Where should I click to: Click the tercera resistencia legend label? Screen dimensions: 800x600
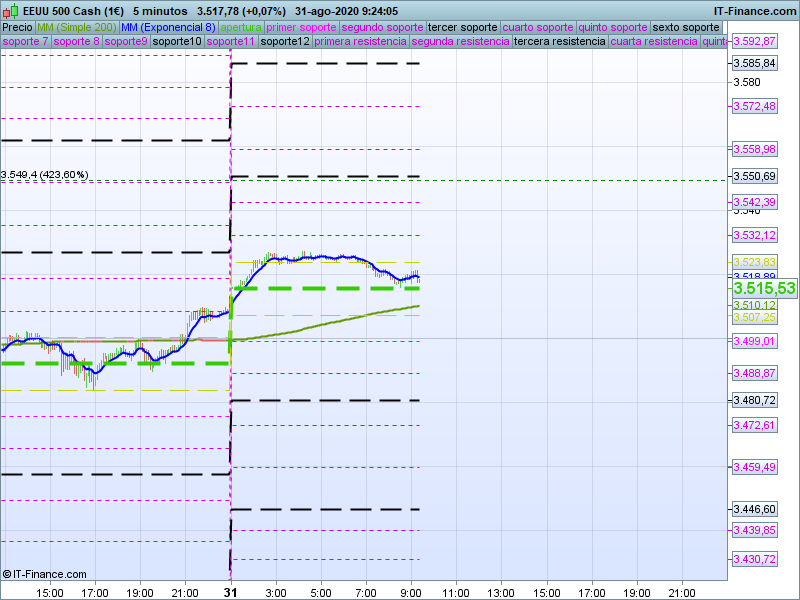tap(559, 42)
